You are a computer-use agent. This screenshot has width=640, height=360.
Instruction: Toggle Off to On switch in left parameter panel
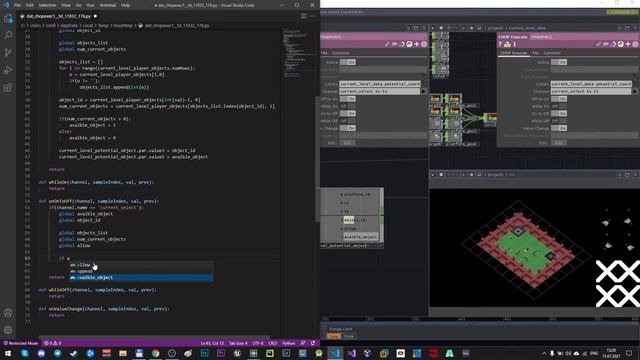click(x=347, y=99)
